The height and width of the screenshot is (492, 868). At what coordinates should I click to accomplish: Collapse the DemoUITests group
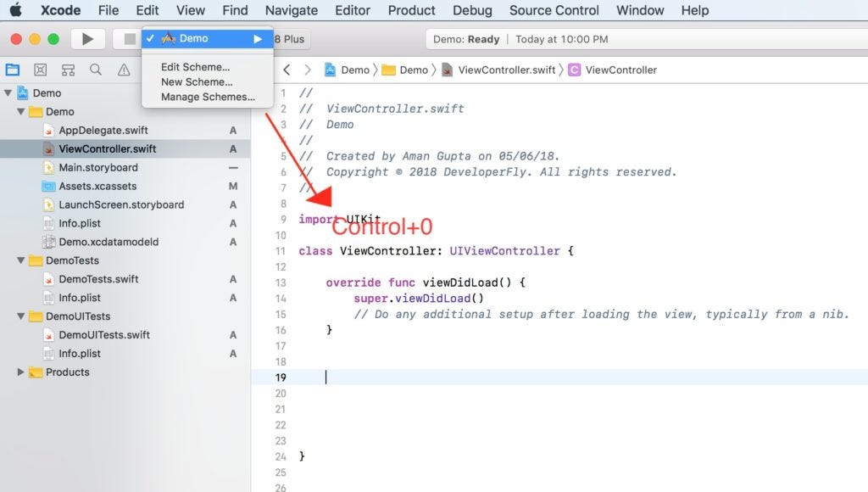[x=20, y=316]
